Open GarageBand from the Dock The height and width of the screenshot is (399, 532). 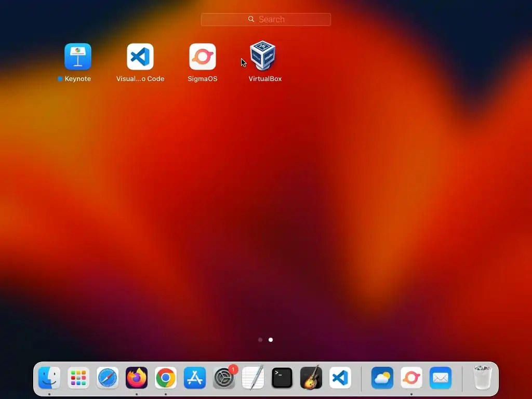pyautogui.click(x=311, y=378)
